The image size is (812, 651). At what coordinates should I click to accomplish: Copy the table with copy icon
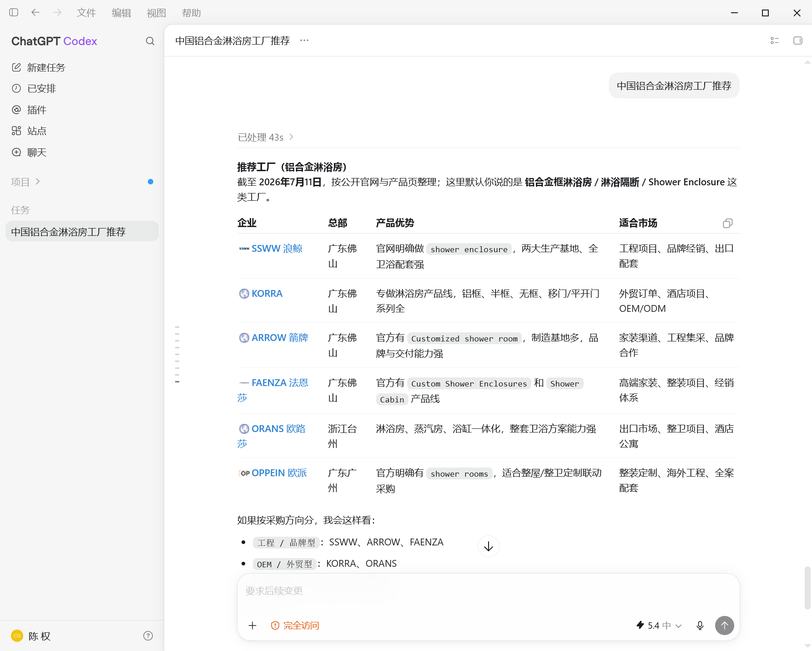click(x=728, y=223)
